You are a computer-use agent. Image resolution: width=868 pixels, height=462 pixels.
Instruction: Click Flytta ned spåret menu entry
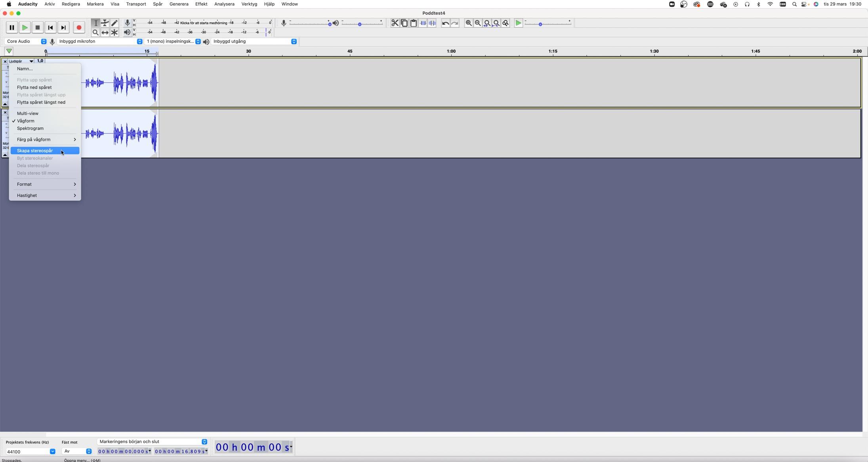pyautogui.click(x=34, y=87)
